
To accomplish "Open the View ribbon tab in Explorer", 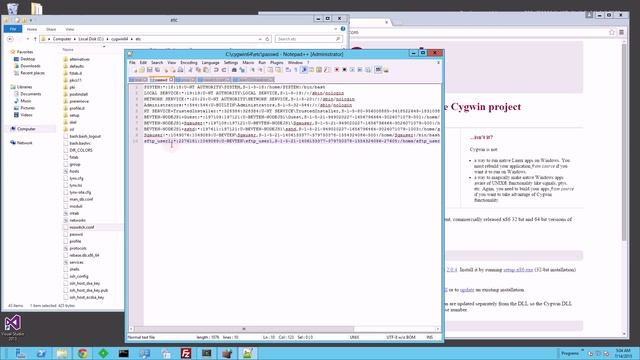I will click(x=70, y=29).
